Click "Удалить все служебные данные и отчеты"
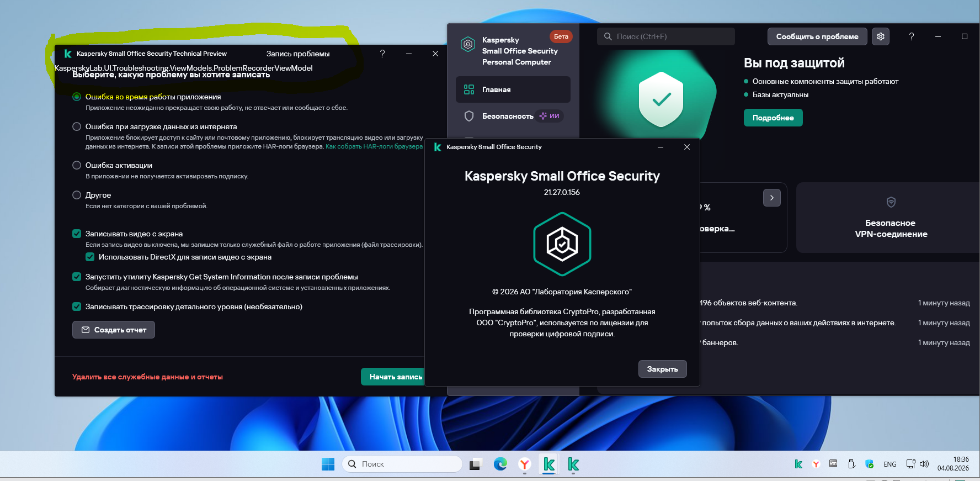Viewport: 980px width, 481px height. click(x=147, y=377)
